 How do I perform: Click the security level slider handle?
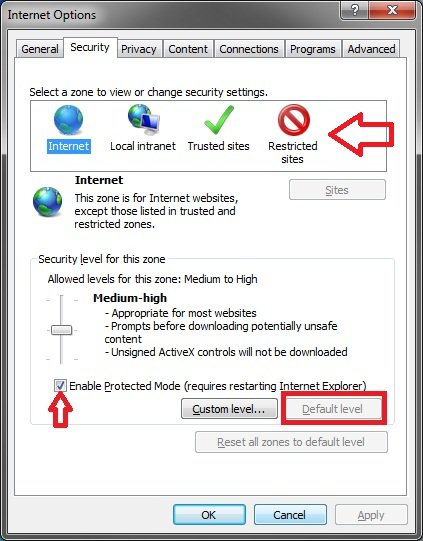pyautogui.click(x=61, y=330)
